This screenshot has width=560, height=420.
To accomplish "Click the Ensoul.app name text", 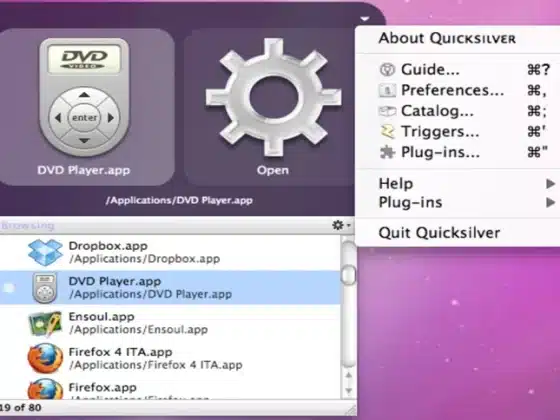I will tap(102, 317).
